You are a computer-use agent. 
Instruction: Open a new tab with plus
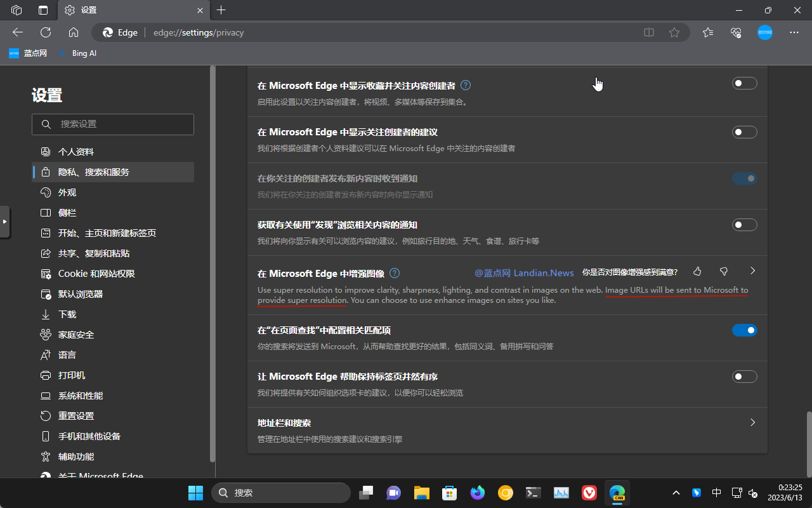221,10
